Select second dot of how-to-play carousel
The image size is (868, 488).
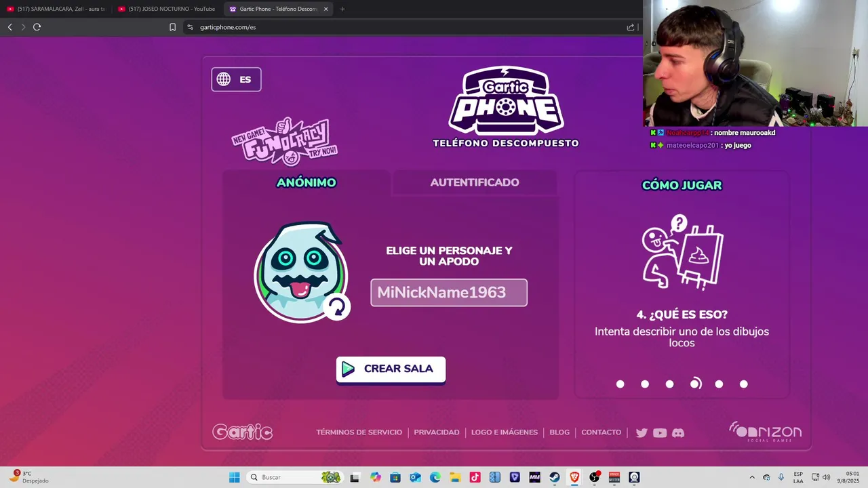click(645, 384)
